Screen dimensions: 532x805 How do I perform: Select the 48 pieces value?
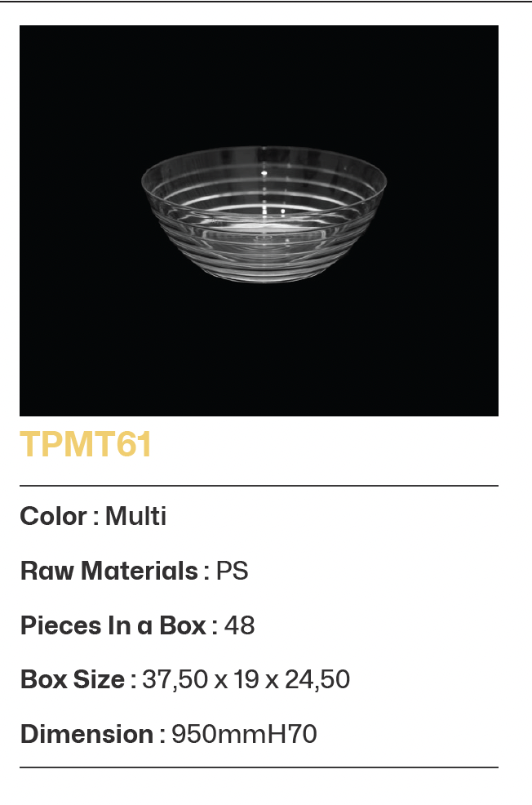(239, 625)
